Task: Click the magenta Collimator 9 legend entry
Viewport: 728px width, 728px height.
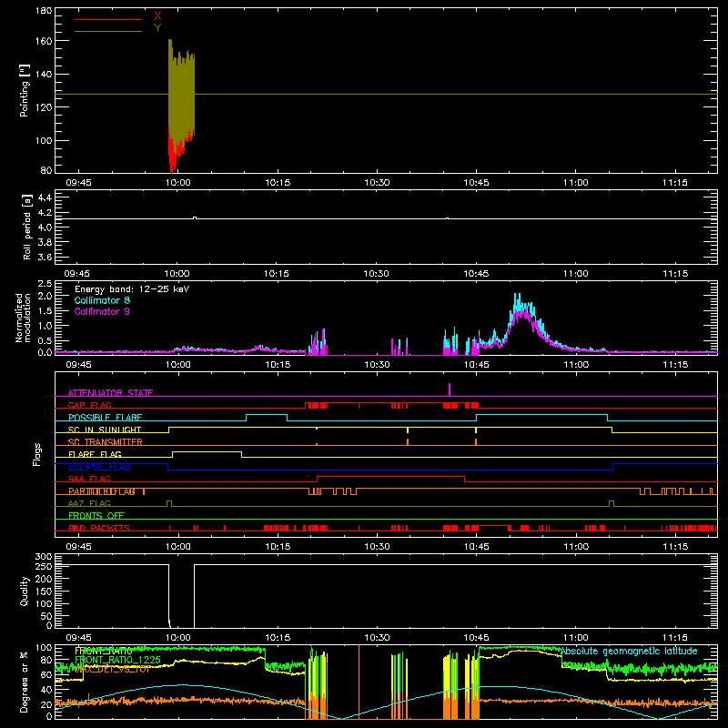Action: pyautogui.click(x=102, y=311)
